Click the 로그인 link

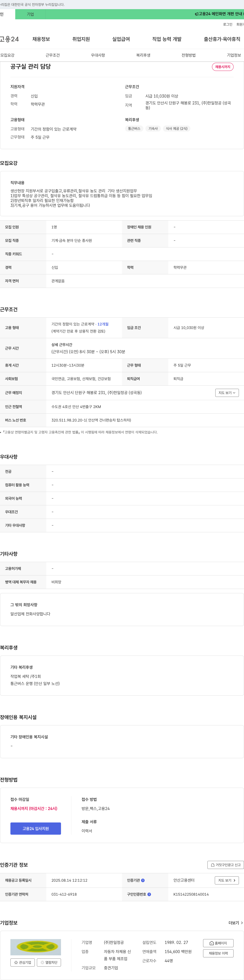(228, 24)
